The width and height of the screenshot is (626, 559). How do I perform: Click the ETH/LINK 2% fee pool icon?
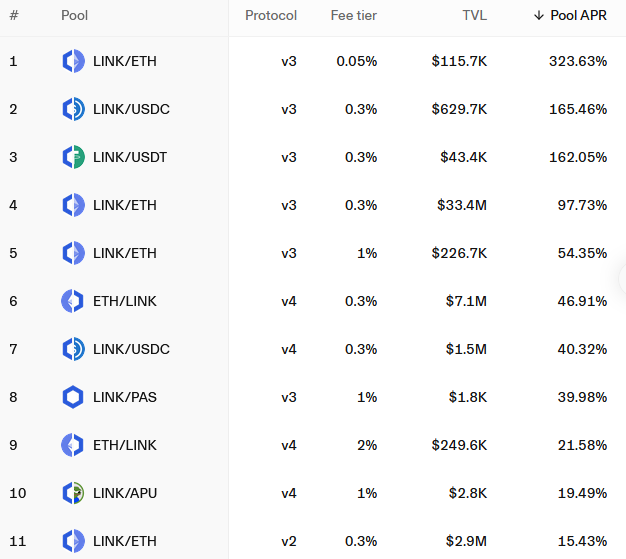pos(73,445)
